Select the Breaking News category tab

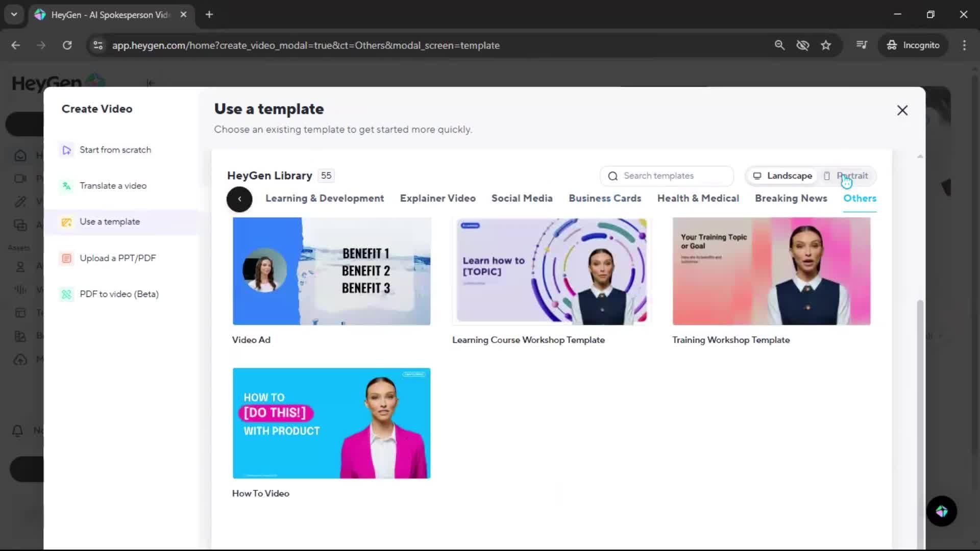point(791,198)
